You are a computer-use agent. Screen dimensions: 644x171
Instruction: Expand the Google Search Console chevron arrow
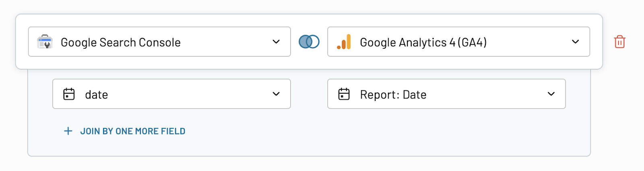tap(276, 42)
